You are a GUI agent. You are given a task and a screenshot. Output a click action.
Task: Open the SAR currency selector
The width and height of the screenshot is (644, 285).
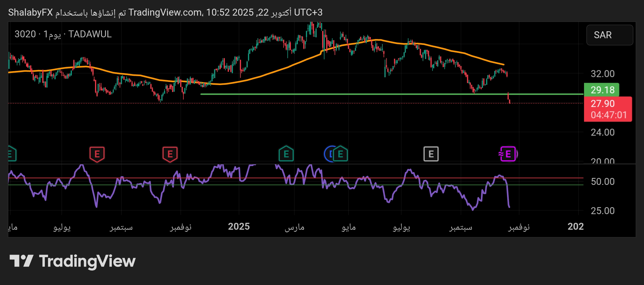coord(610,35)
